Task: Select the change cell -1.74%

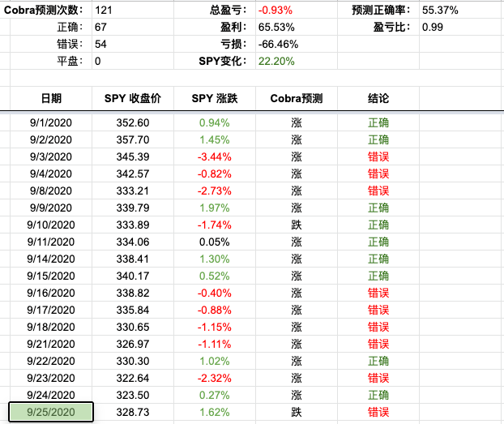Action: point(215,225)
